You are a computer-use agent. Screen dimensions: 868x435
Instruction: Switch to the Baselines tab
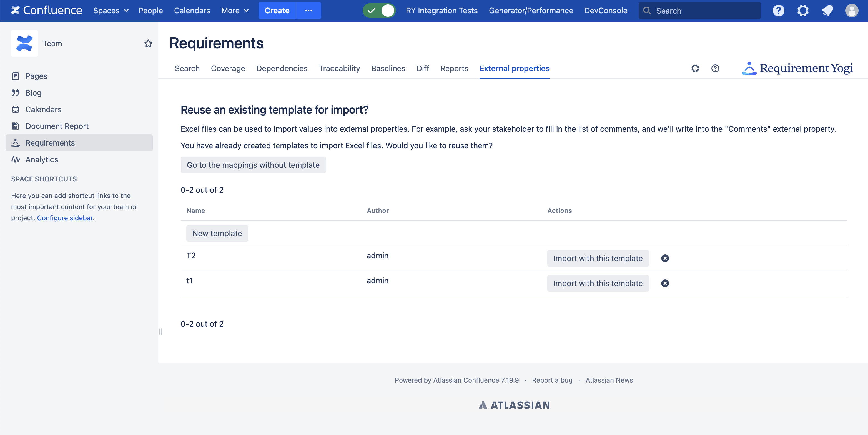pos(388,68)
